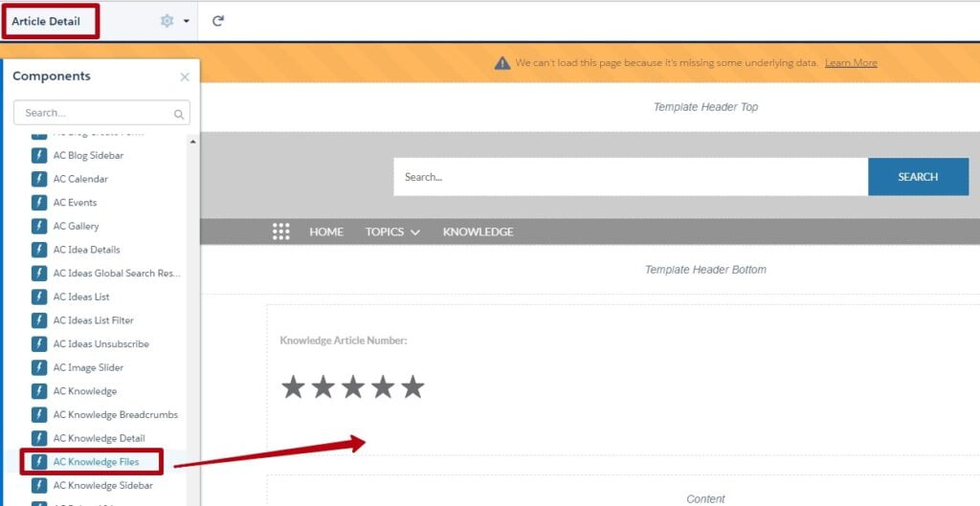Click the magnifier icon in Components search
This screenshot has height=506, width=980.
coord(179,115)
